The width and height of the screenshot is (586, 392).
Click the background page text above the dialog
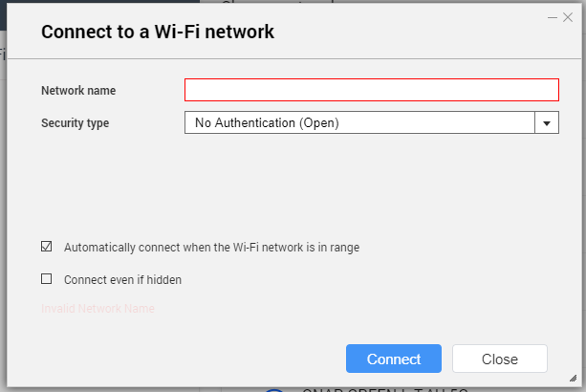tap(277, 3)
